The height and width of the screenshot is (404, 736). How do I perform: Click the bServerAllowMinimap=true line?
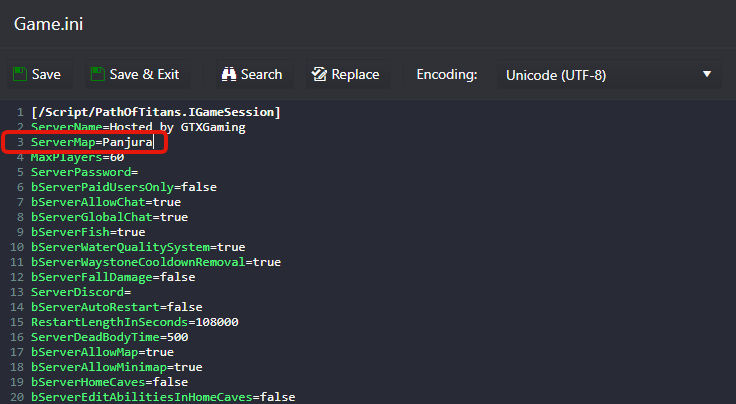click(x=117, y=367)
